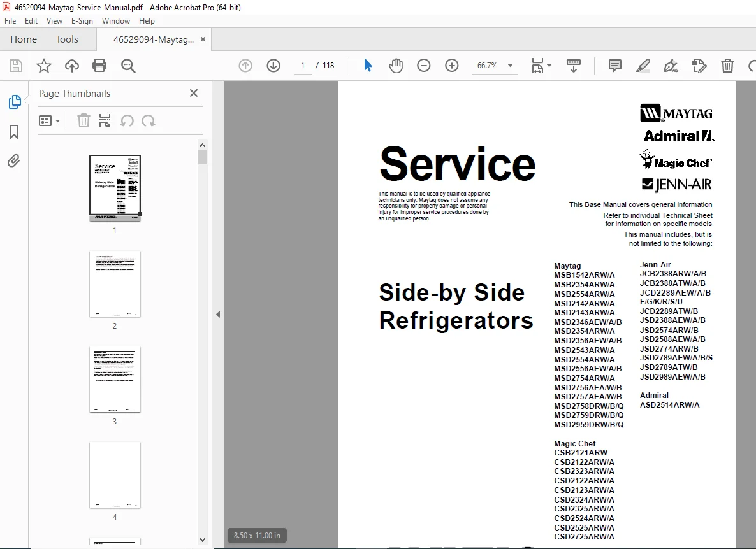Rotate page counterclockwise in thumbnails panel
This screenshot has height=549, width=756.
(127, 121)
